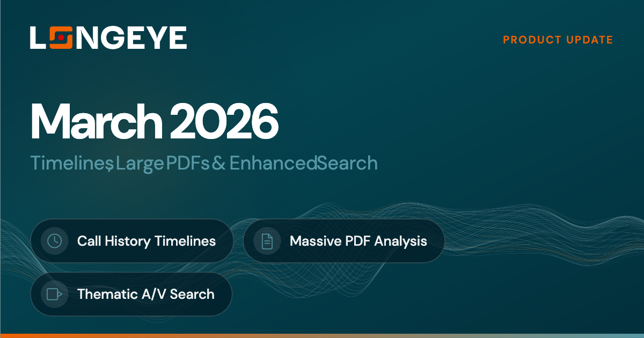Image resolution: width=644 pixels, height=338 pixels.
Task: Click the video camera icon for Thematic A/V Search
Action: point(54,294)
